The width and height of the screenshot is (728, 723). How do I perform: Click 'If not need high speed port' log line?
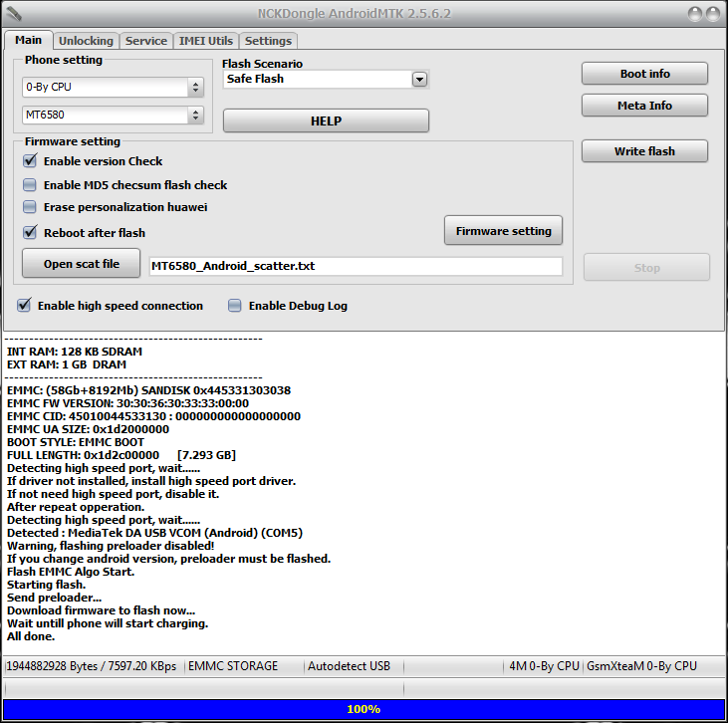(114, 494)
